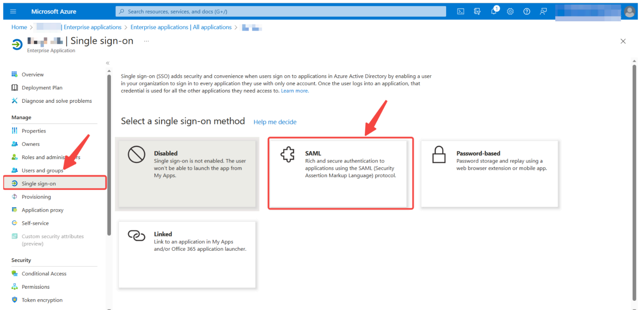Open Users and groups in sidebar
Viewport: 644px width, 310px height.
click(42, 170)
